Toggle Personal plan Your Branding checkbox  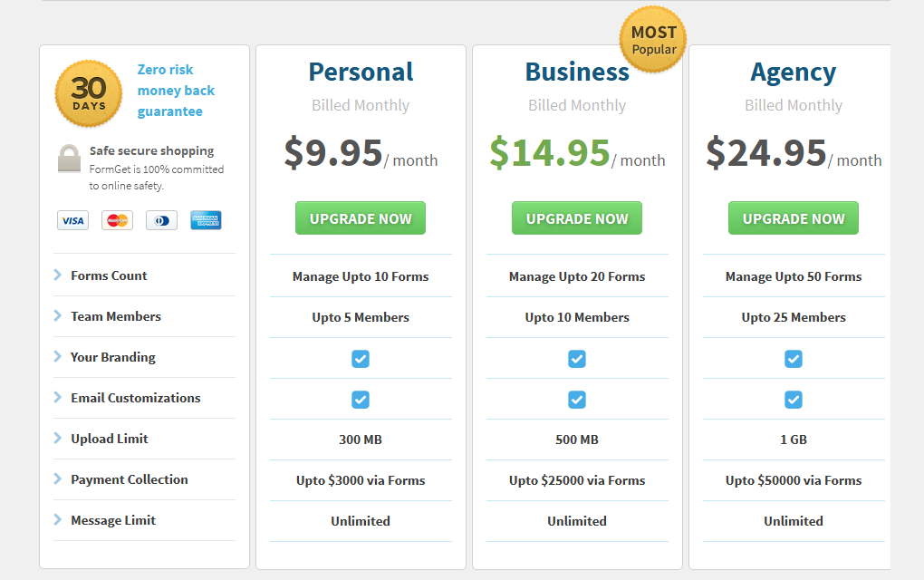[361, 359]
